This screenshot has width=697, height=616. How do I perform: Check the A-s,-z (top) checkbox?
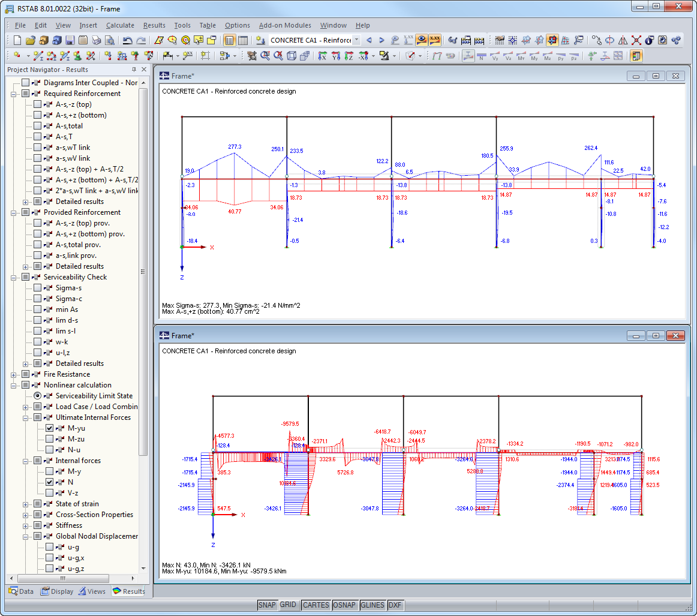(x=38, y=104)
